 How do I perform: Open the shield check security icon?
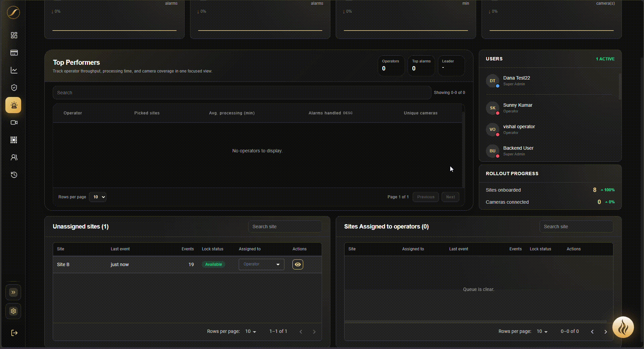click(x=14, y=88)
